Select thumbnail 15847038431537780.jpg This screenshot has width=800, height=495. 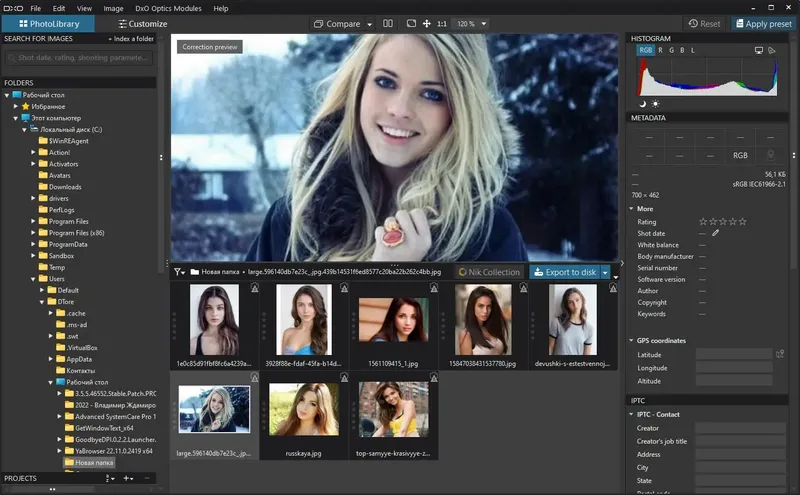483,319
